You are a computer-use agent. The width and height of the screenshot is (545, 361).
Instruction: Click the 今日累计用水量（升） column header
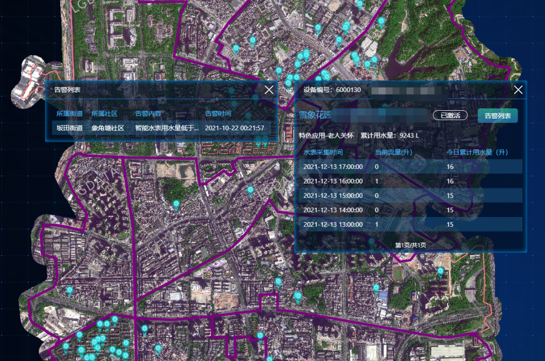pyautogui.click(x=477, y=152)
